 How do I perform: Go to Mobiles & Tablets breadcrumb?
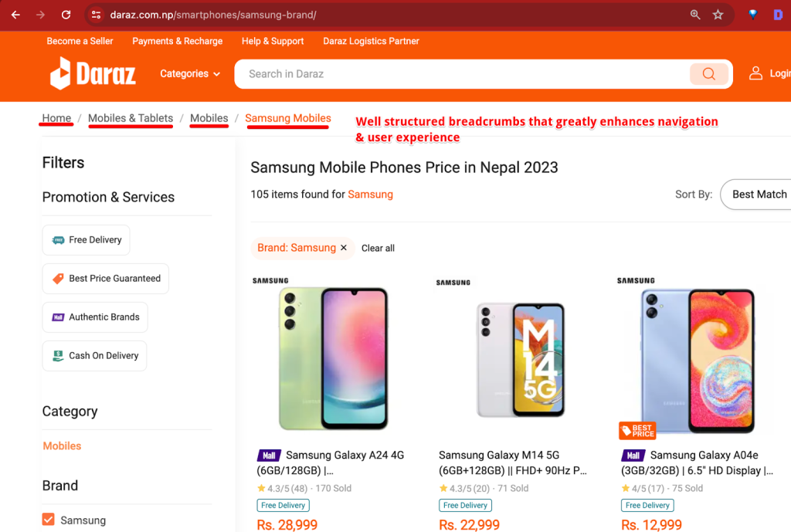coord(131,118)
